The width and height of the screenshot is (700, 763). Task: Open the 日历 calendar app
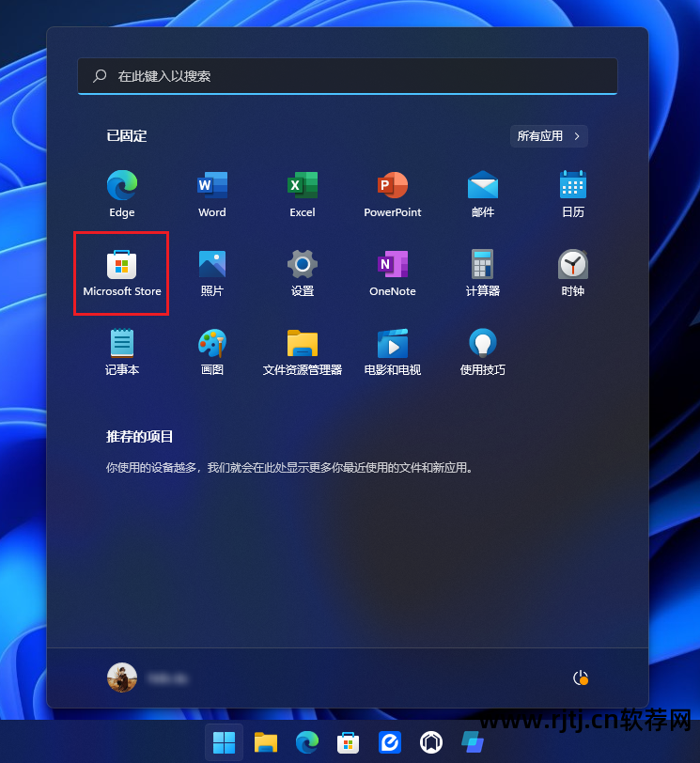click(573, 194)
